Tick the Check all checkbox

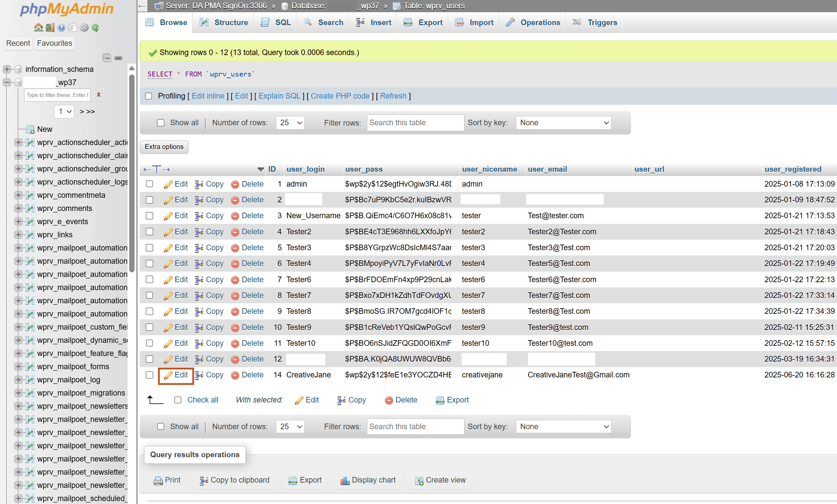point(178,400)
